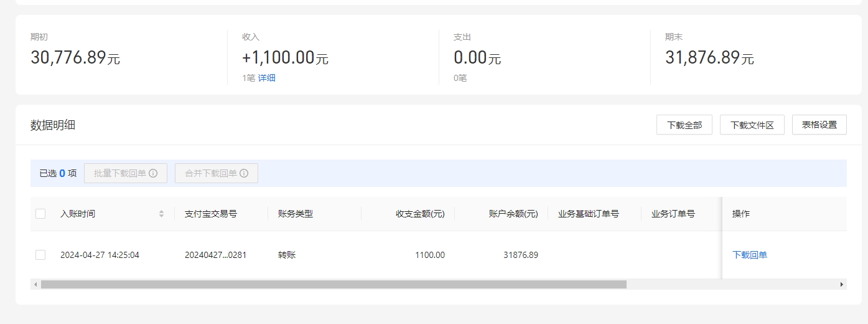
Task: Click the 账务类型 column header
Action: click(x=296, y=214)
